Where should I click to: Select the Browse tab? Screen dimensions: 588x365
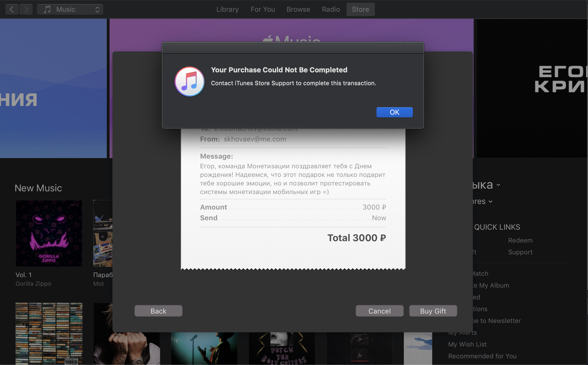(x=298, y=9)
